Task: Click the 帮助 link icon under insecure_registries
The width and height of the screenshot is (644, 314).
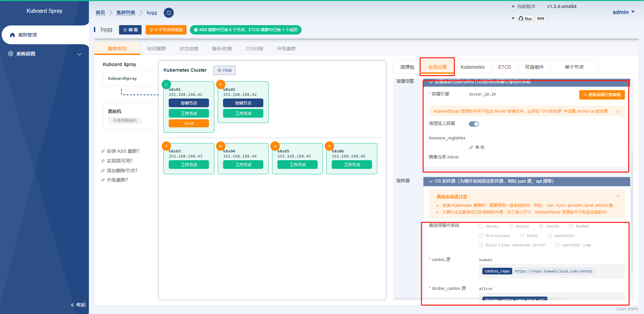Action: (471, 147)
